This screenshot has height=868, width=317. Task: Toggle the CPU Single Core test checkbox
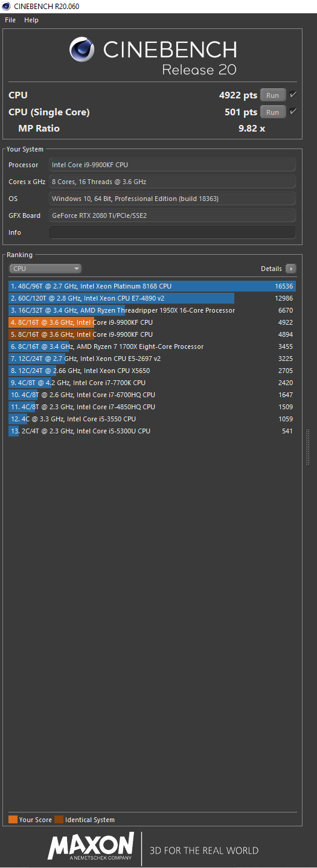(293, 112)
